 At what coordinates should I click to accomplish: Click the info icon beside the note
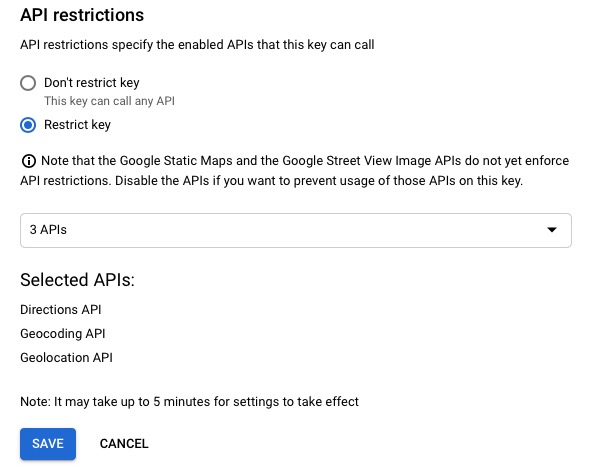point(29,161)
